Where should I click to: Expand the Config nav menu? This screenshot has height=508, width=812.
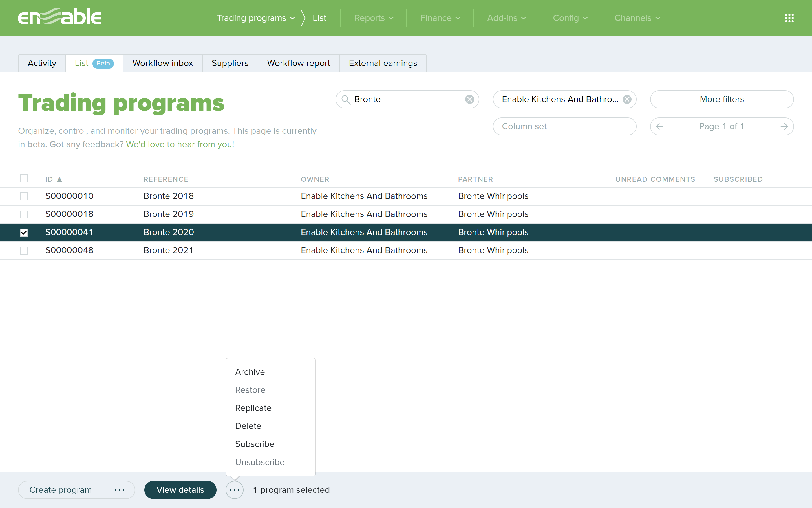[570, 18]
